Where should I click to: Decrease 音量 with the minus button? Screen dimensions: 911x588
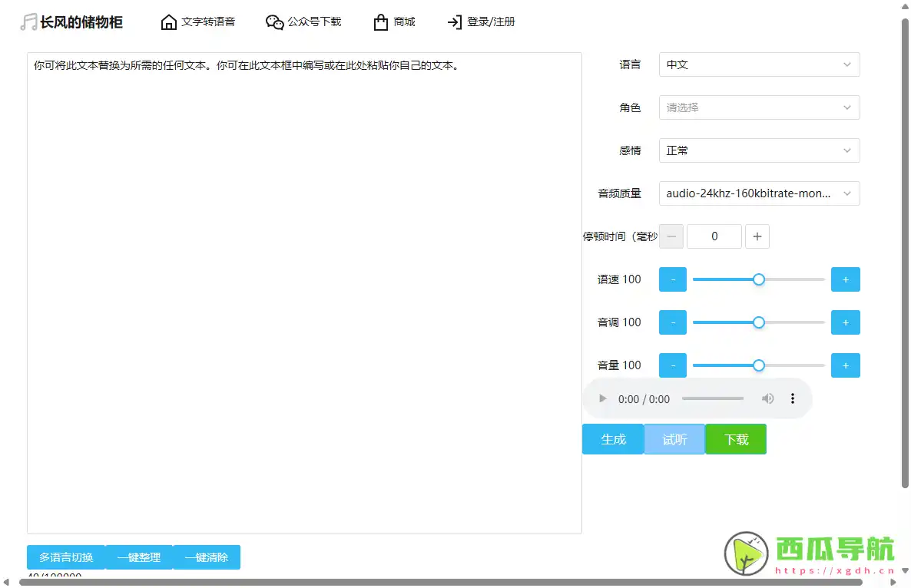tap(673, 365)
